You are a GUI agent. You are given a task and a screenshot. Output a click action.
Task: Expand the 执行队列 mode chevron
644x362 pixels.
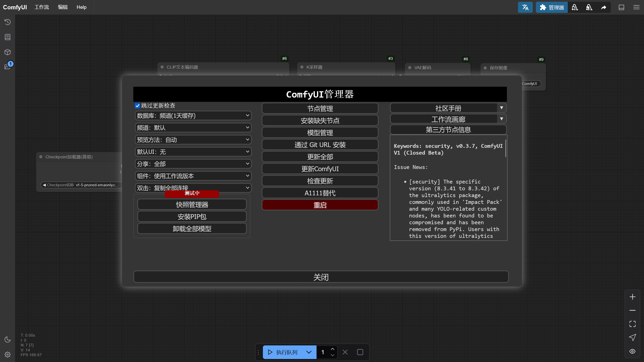click(x=309, y=352)
